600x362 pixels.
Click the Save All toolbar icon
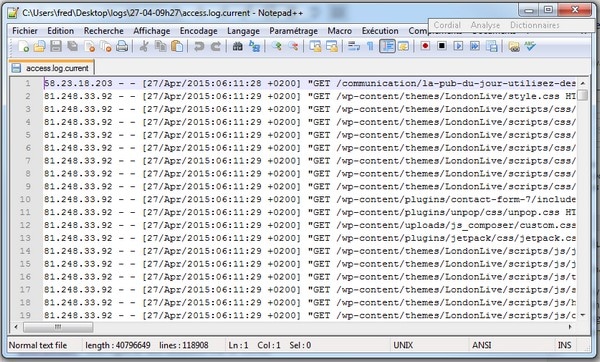(x=72, y=47)
